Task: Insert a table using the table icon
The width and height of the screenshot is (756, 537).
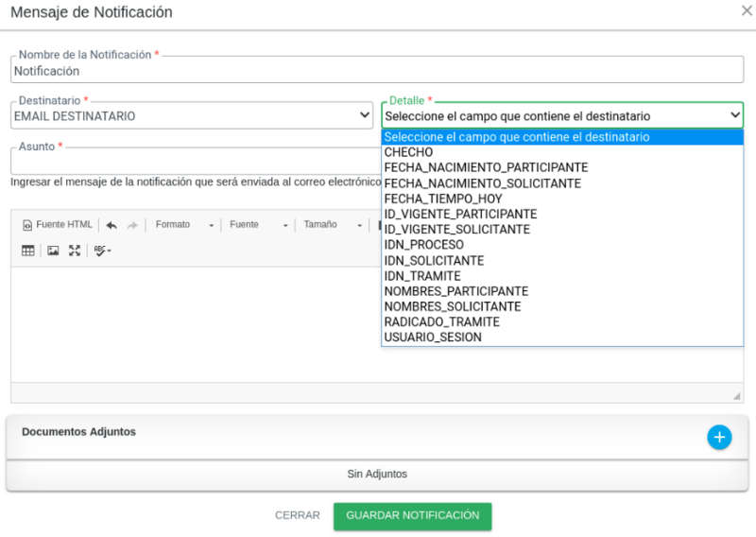Action: 28,251
